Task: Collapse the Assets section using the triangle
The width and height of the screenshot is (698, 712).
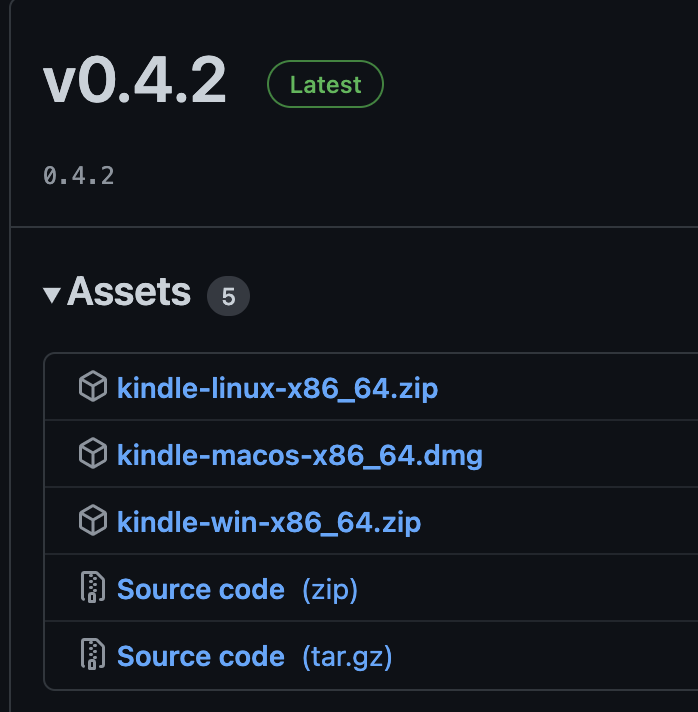Action: pos(52,294)
